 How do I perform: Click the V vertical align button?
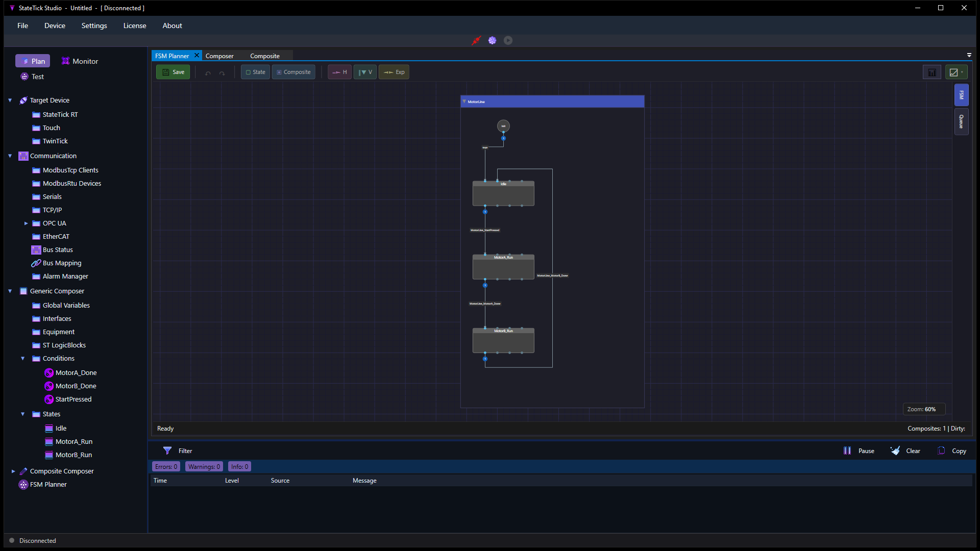coord(365,72)
